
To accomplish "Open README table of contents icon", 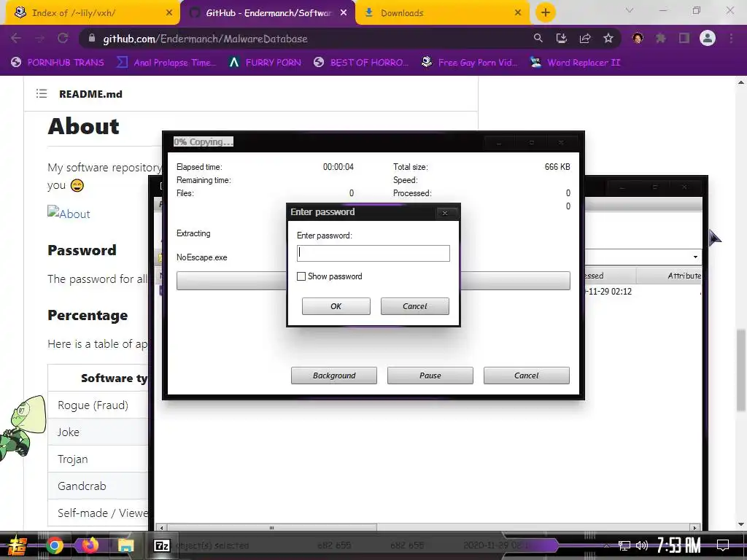I will point(42,94).
